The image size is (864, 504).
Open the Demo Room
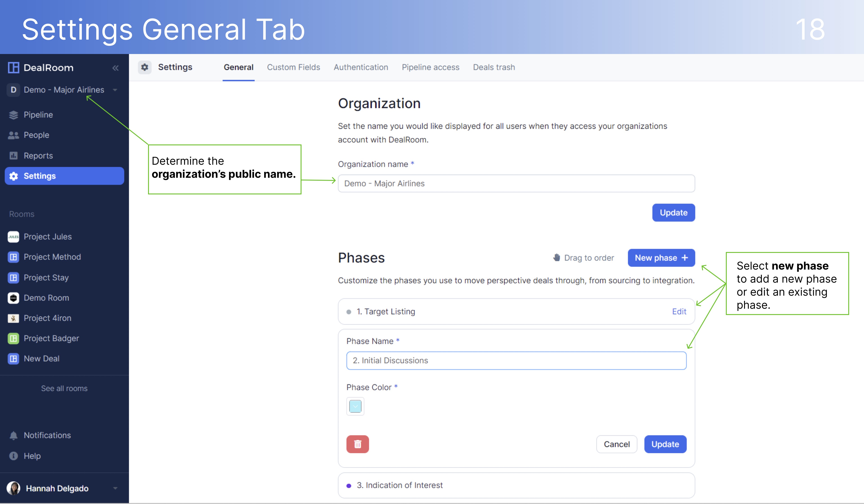coord(46,298)
